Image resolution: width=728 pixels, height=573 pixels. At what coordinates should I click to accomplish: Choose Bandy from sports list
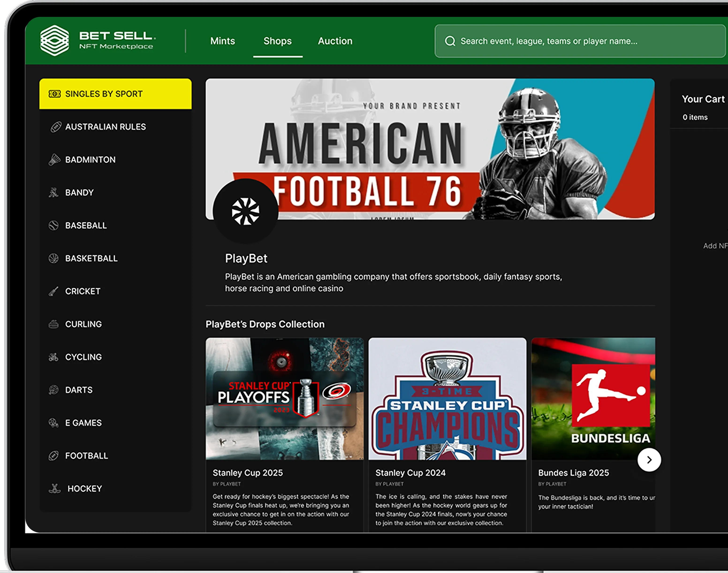coord(115,192)
